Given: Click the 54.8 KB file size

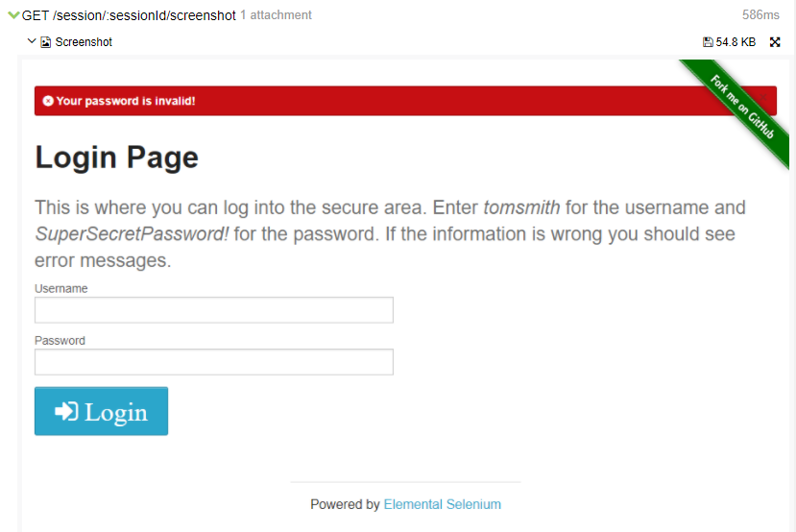Looking at the screenshot, I should (736, 42).
